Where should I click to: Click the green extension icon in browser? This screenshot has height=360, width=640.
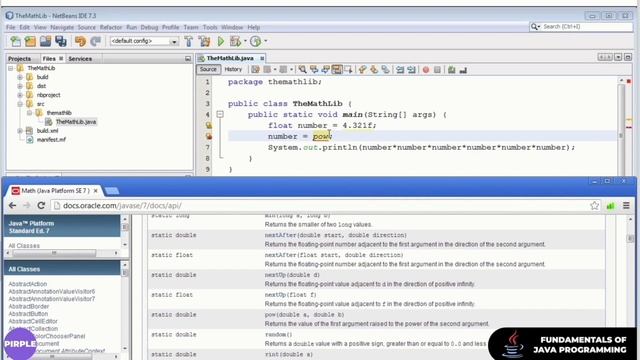coord(610,206)
